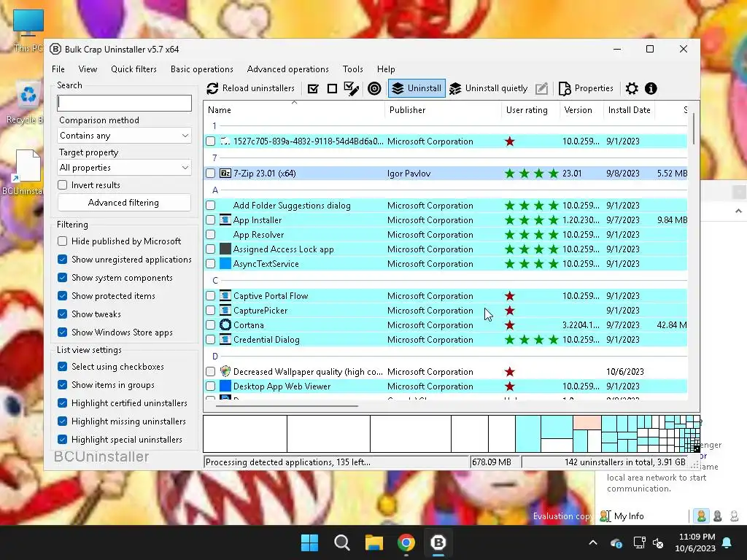Open settings via the gear icon
This screenshot has width=747, height=560.
click(632, 88)
